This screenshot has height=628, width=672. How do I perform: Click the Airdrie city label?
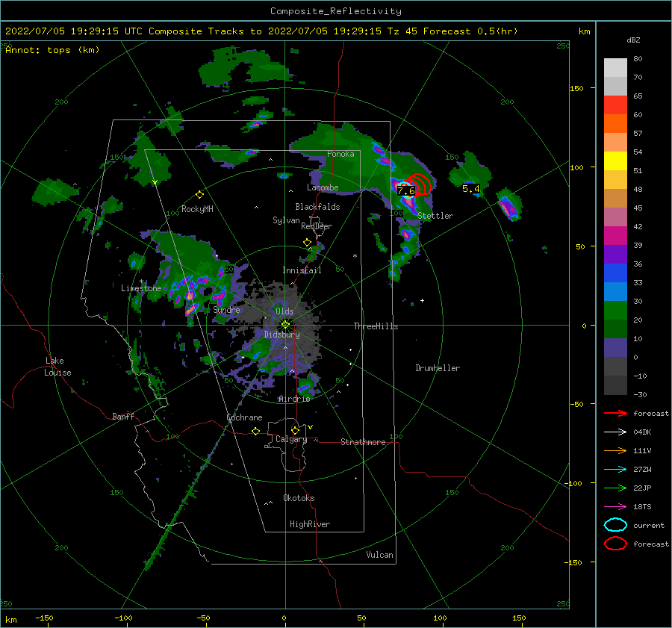294,399
